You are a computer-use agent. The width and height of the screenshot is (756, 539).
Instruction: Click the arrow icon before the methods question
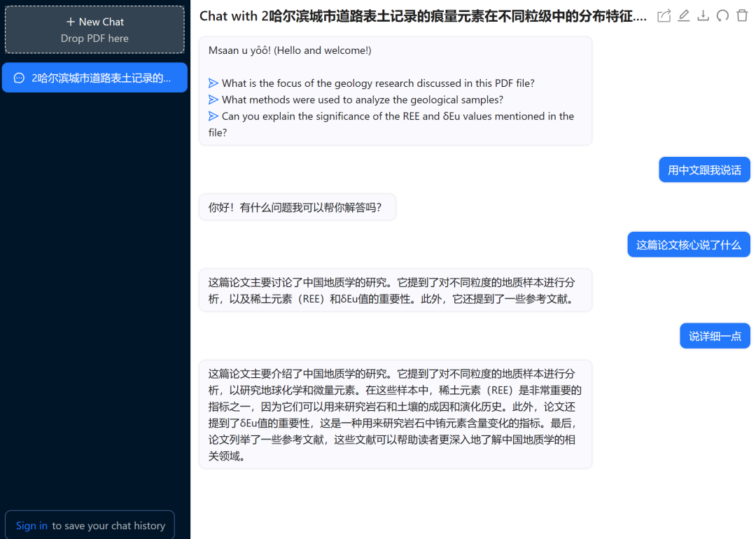pyautogui.click(x=214, y=99)
